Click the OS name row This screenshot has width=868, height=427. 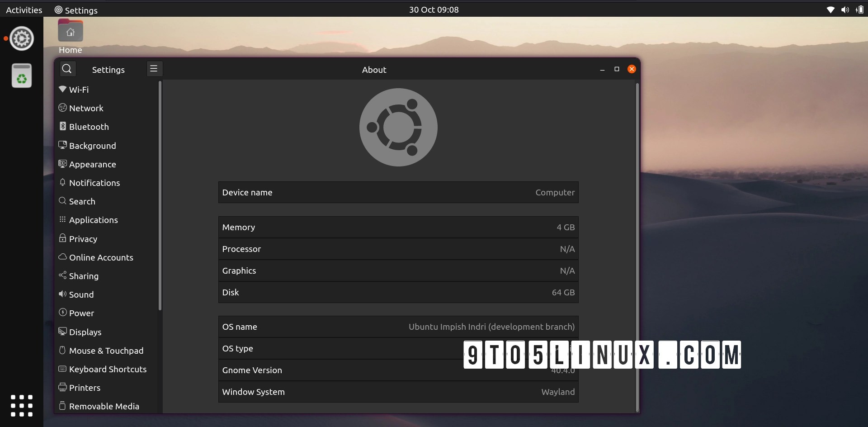[398, 327]
